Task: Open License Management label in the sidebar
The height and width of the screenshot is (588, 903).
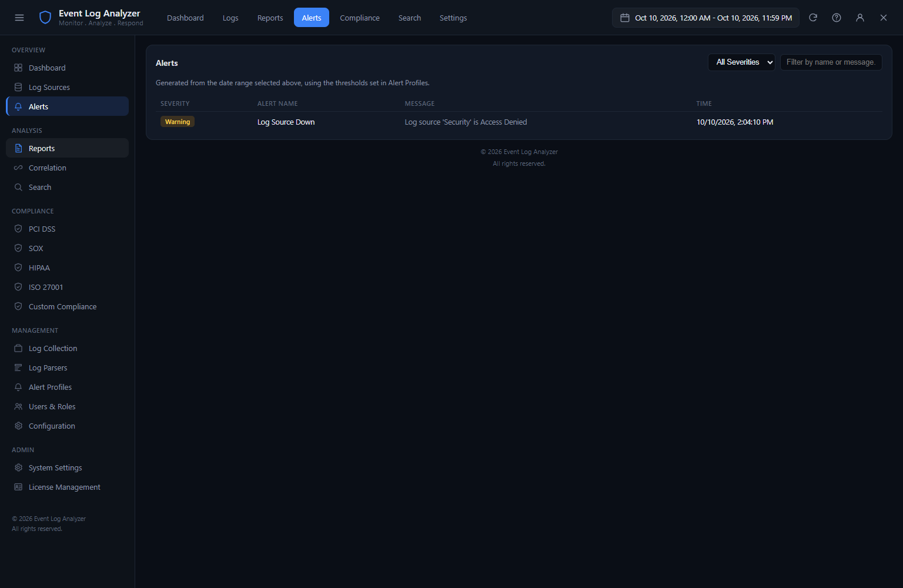Action: (x=65, y=487)
